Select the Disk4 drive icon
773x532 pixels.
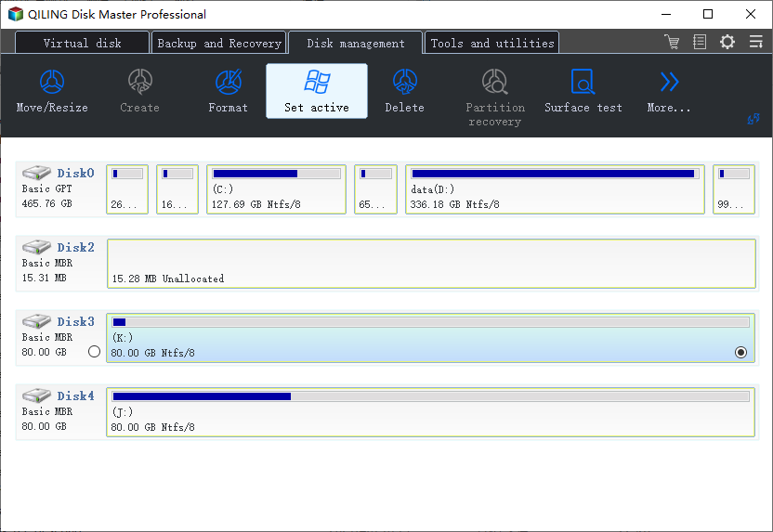36,396
